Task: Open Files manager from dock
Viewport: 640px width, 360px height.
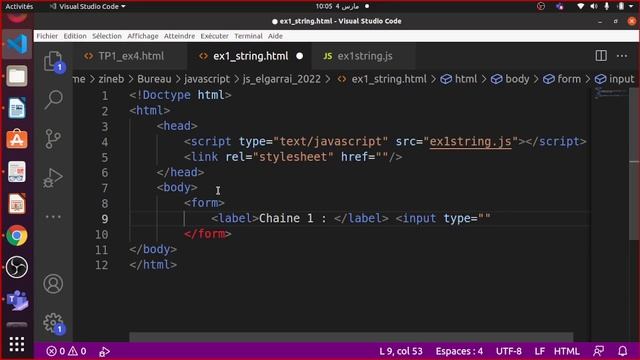Action: coord(17,76)
